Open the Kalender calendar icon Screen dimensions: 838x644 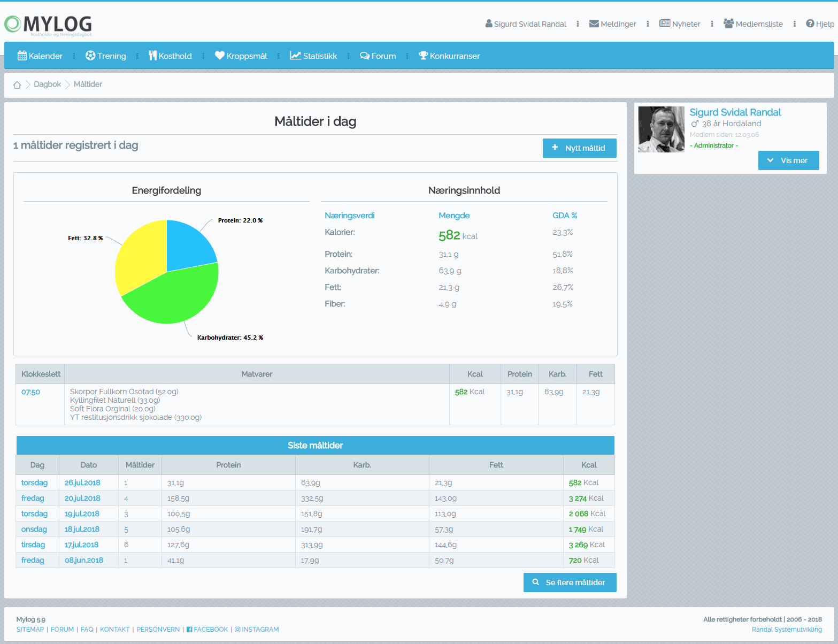coord(22,56)
